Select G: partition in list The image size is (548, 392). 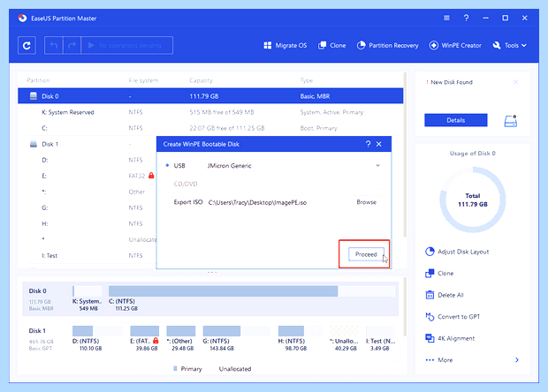[87, 207]
